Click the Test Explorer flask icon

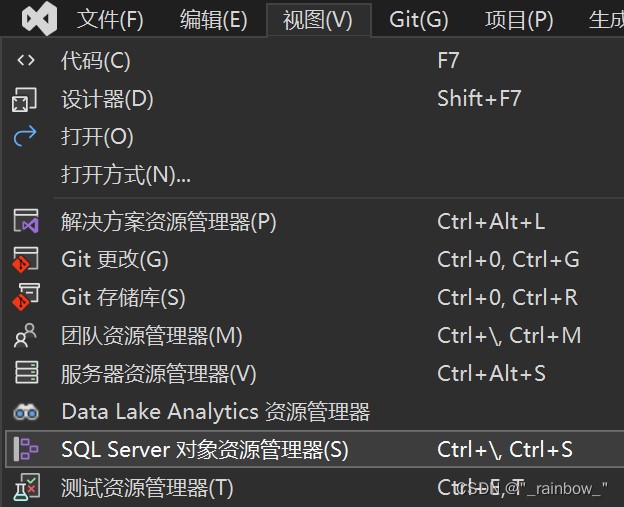pos(25,488)
